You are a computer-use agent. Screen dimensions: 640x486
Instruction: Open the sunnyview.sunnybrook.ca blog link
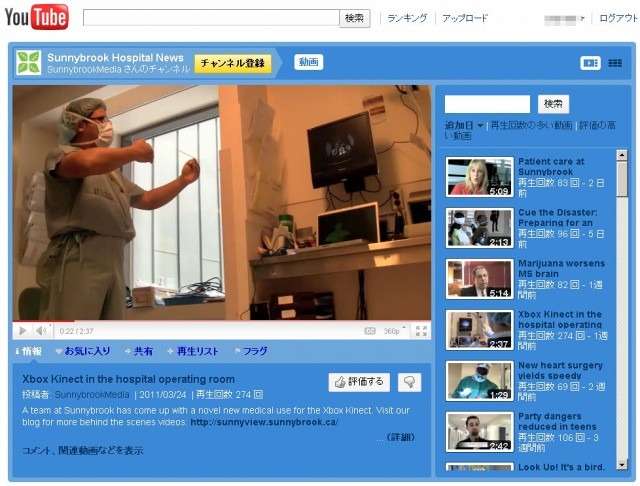coord(264,422)
